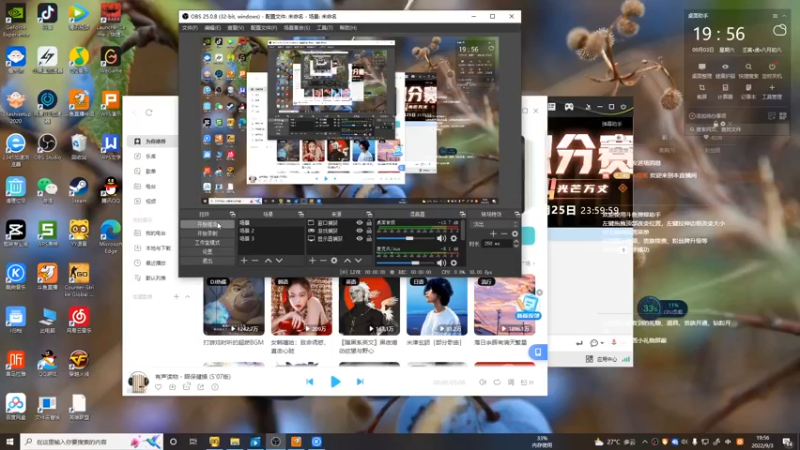
Task: Open the Edit menu in OBS
Action: [x=213, y=28]
